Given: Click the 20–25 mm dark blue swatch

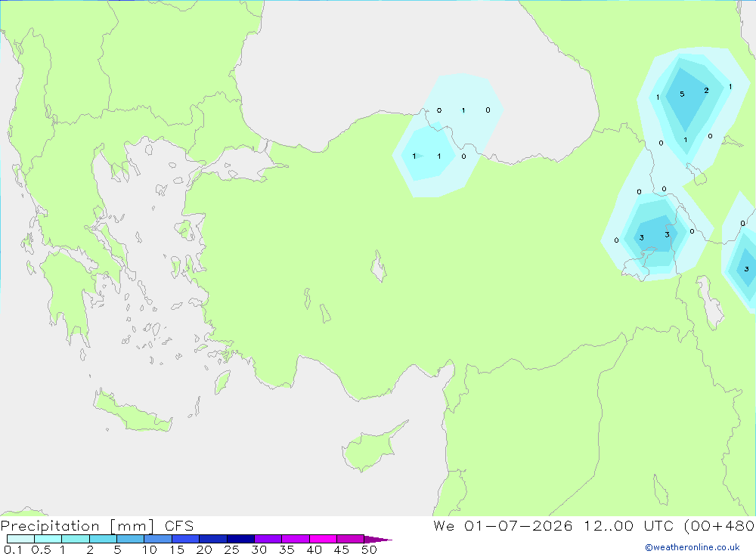Looking at the screenshot, I should [213, 539].
